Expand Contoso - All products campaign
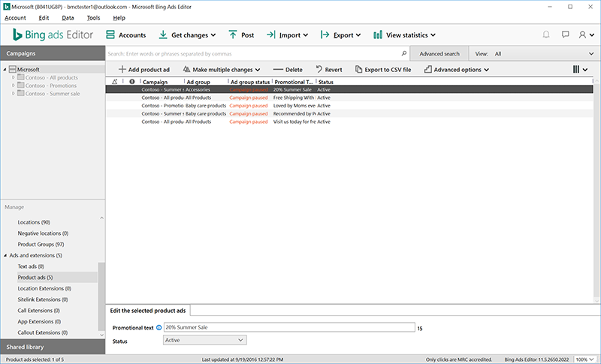The width and height of the screenshot is (601, 364). (13, 77)
